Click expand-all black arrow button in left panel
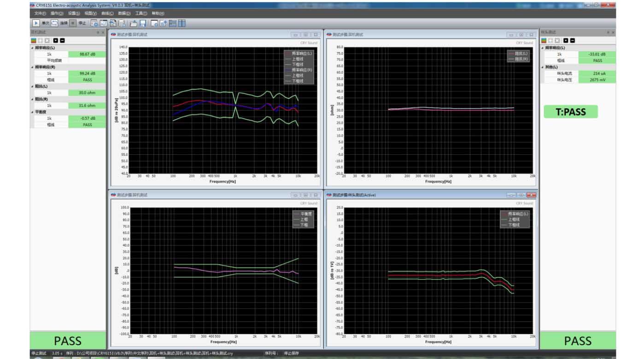 pyautogui.click(x=55, y=41)
